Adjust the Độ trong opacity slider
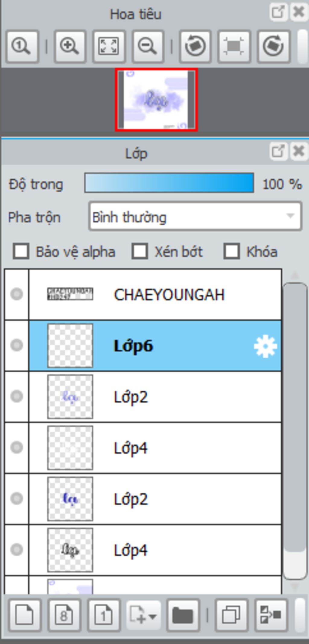 pos(169,183)
